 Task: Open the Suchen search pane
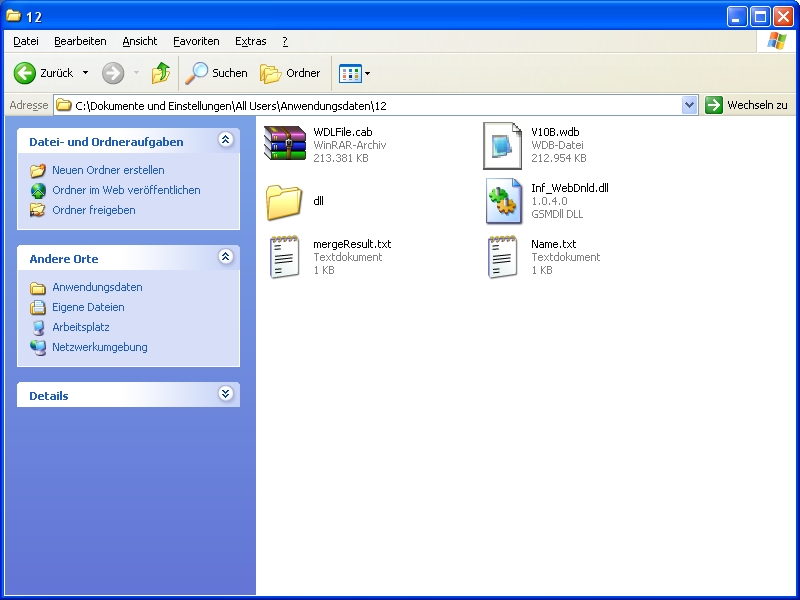tap(216, 73)
